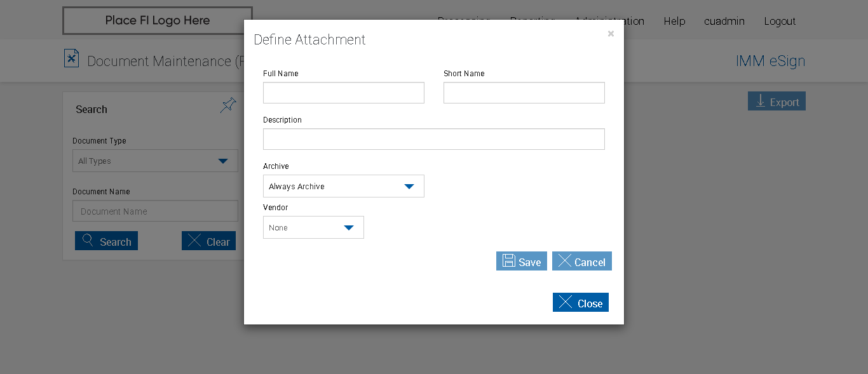Click into the Description field
Image resolution: width=868 pixels, height=374 pixels.
point(433,139)
